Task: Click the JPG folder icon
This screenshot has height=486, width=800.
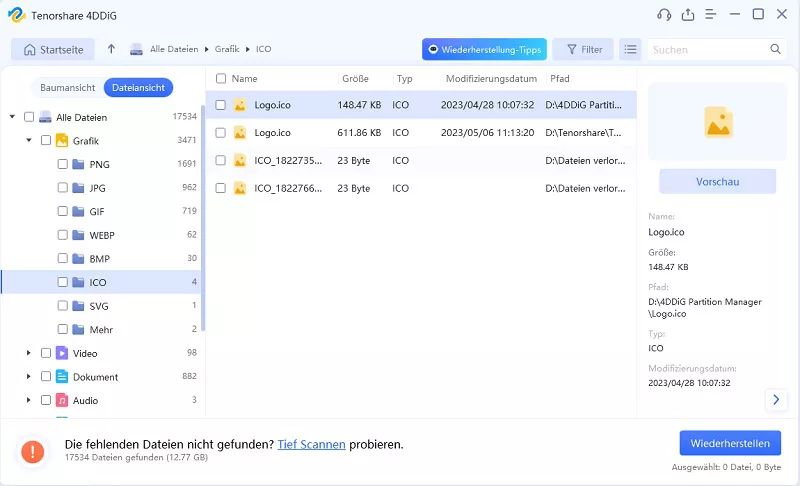Action: [x=78, y=188]
